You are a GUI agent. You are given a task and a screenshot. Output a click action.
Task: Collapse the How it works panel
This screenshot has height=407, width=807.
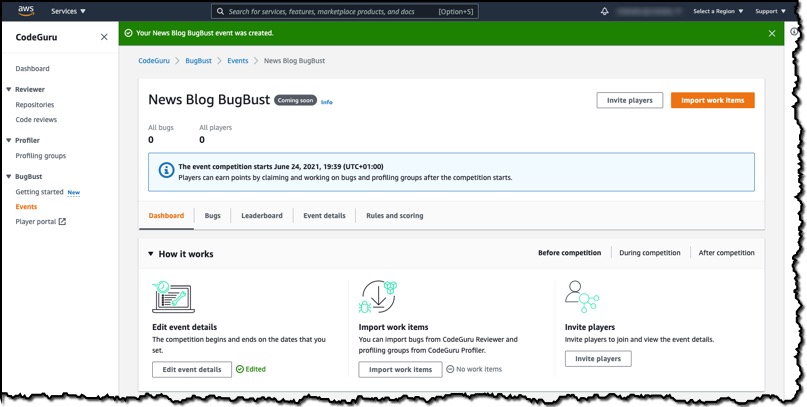click(151, 254)
